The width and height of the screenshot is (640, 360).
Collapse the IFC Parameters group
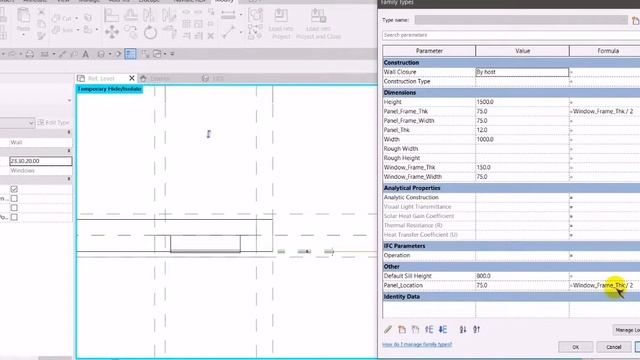[511, 246]
